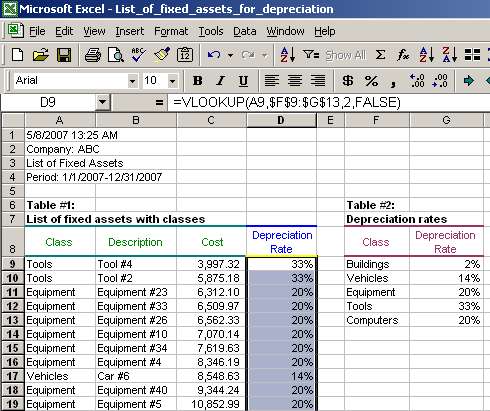The height and width of the screenshot is (411, 490).
Task: Open the Redo history dropdown arrow
Action: pos(265,55)
